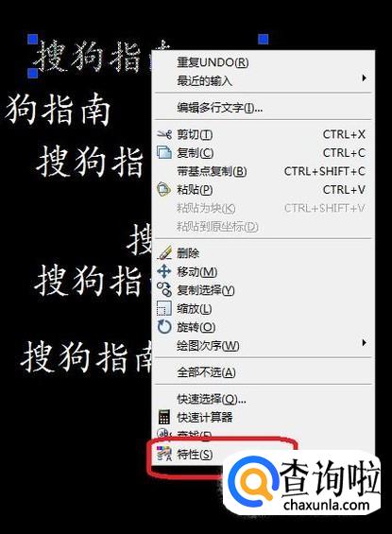Click the scissors Cut icon
The height and width of the screenshot is (534, 392).
[164, 134]
